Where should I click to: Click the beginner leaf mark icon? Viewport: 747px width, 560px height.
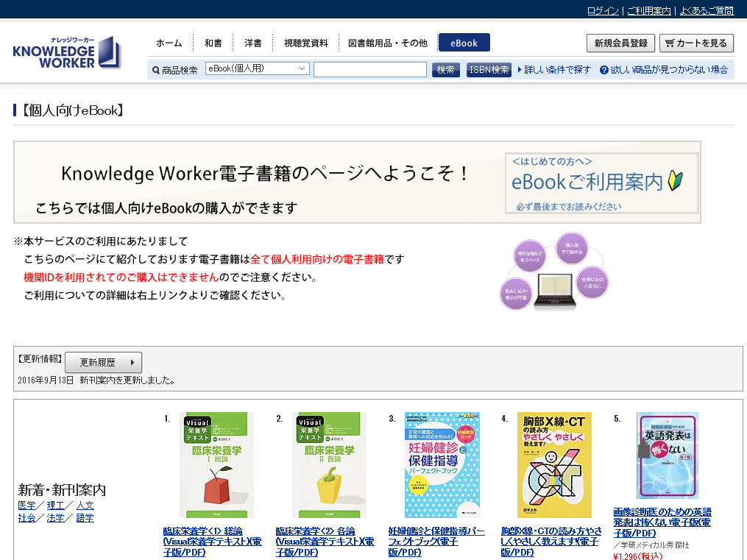[676, 181]
